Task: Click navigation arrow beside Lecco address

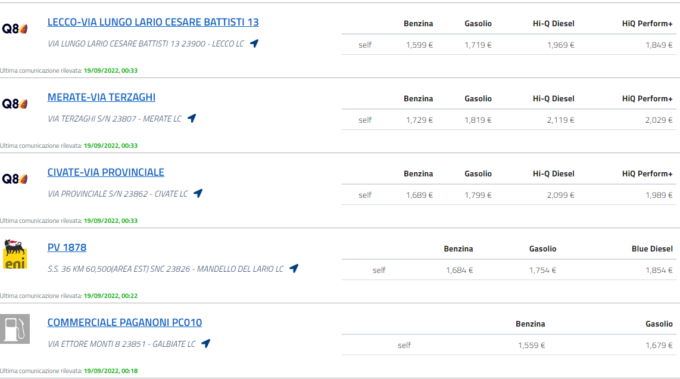Action: pos(254,43)
